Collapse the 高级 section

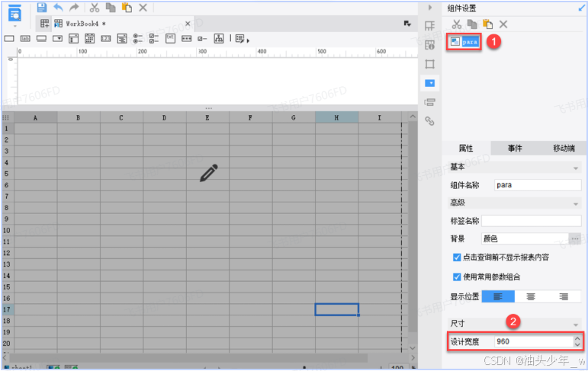click(576, 204)
